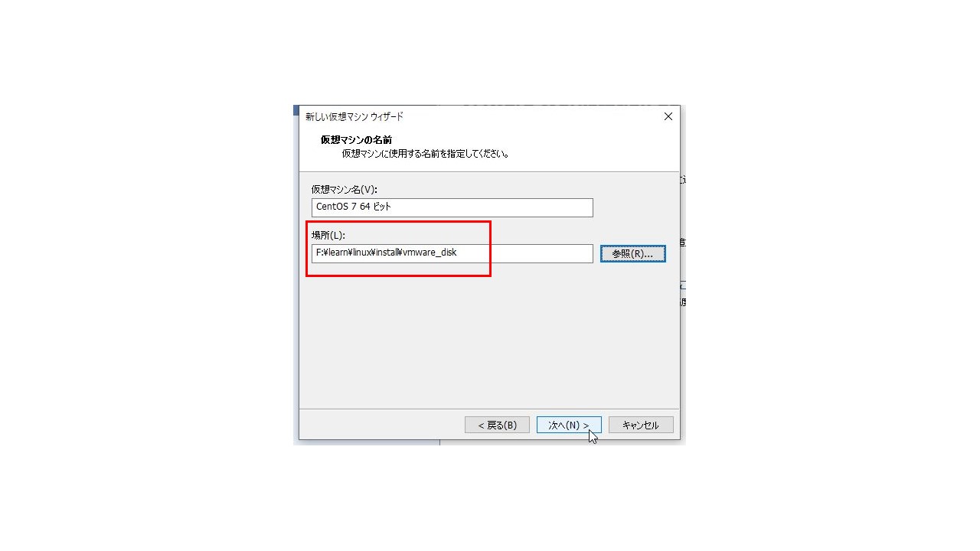Cancel the wizard with キャンセル button

[641, 425]
